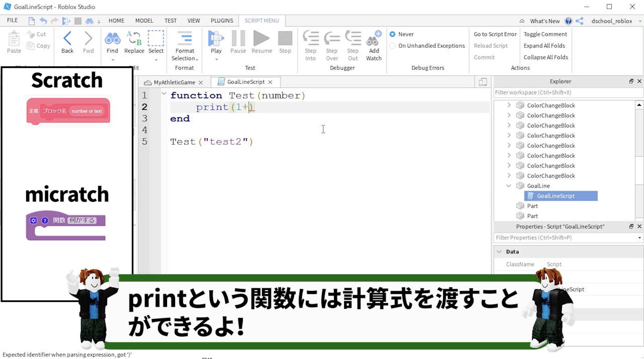Open the PLUGINS ribbon tab
The image size is (644, 359).
click(x=222, y=21)
